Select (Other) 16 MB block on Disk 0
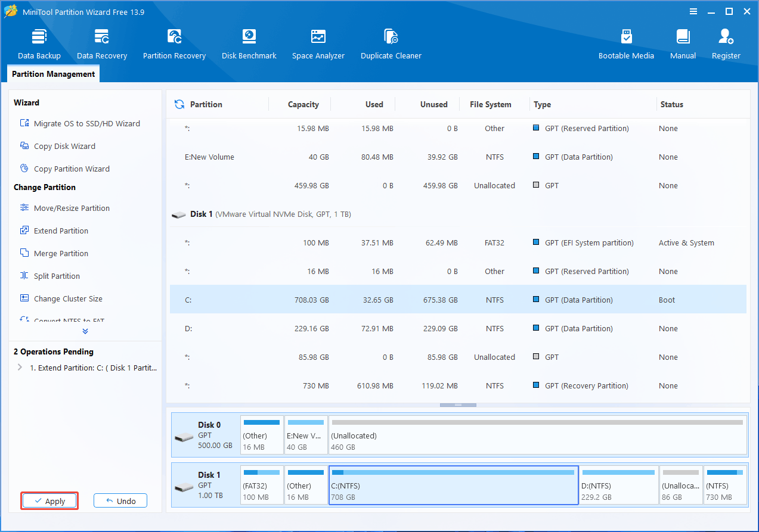 pyautogui.click(x=262, y=435)
